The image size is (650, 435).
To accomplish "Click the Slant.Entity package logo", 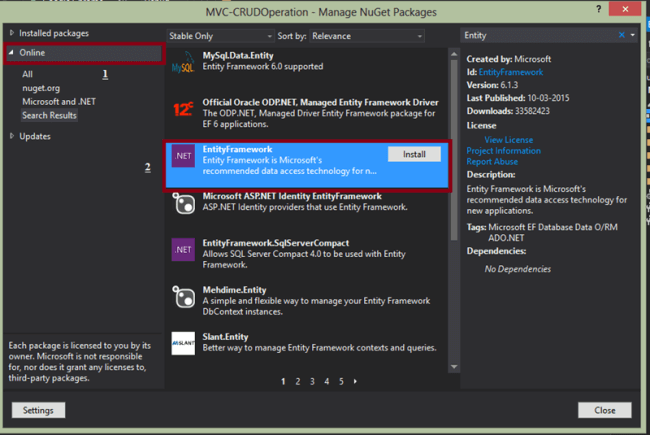I will click(183, 343).
